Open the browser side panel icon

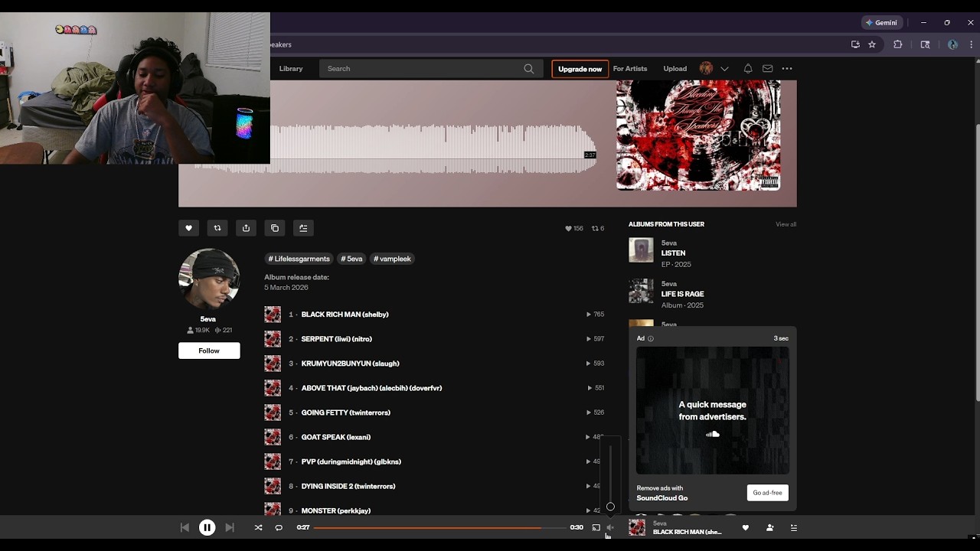[x=925, y=44]
